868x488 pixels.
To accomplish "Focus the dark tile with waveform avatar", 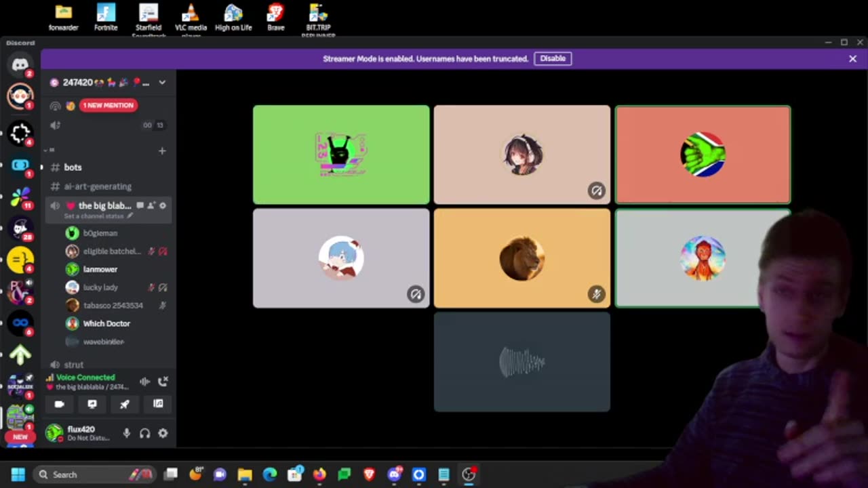I will (521, 362).
